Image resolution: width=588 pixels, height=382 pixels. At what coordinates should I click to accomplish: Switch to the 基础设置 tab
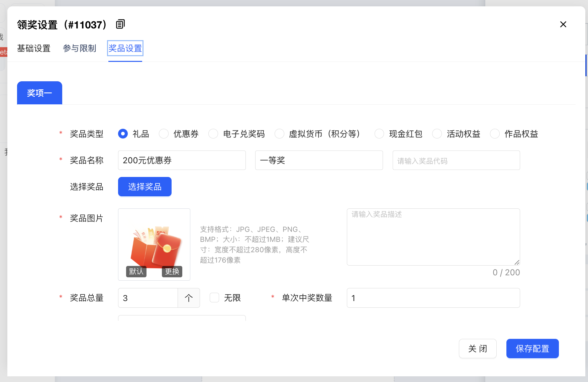click(x=34, y=49)
